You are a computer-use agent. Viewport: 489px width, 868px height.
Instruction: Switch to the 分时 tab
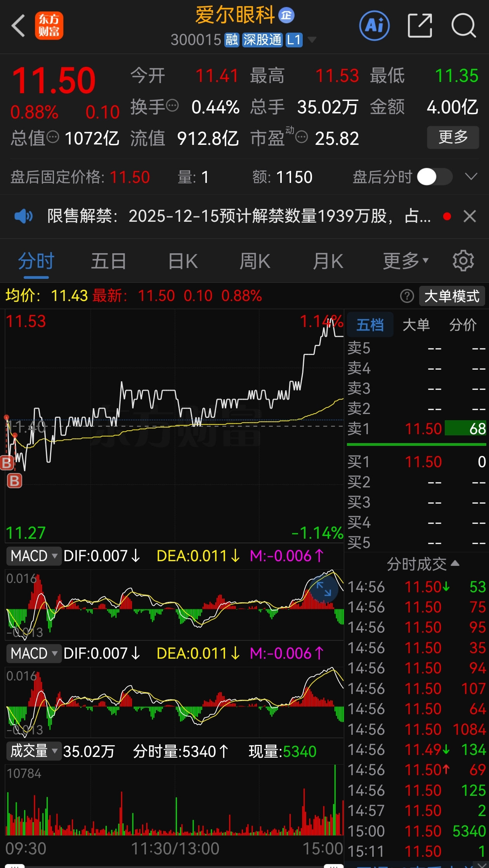pos(36,261)
